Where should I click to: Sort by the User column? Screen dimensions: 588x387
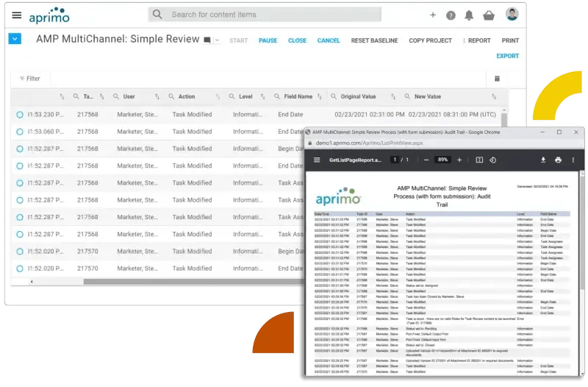click(x=157, y=96)
